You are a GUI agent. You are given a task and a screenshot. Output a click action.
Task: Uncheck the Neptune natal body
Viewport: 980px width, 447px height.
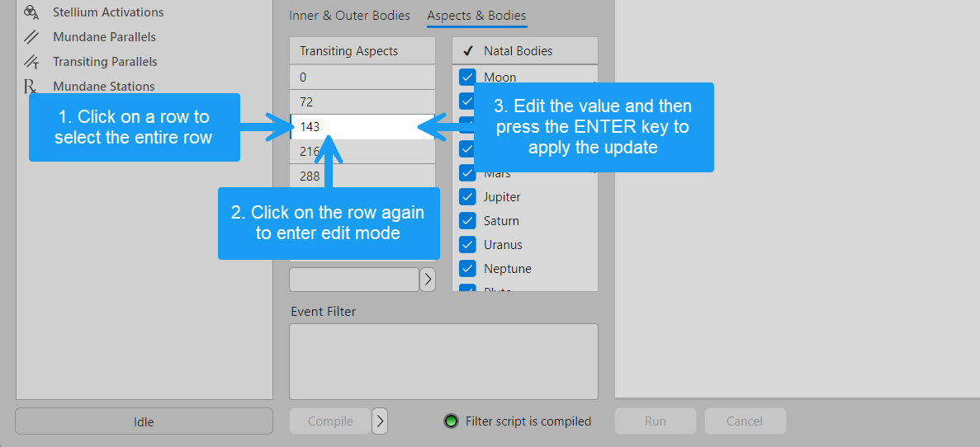[467, 269]
